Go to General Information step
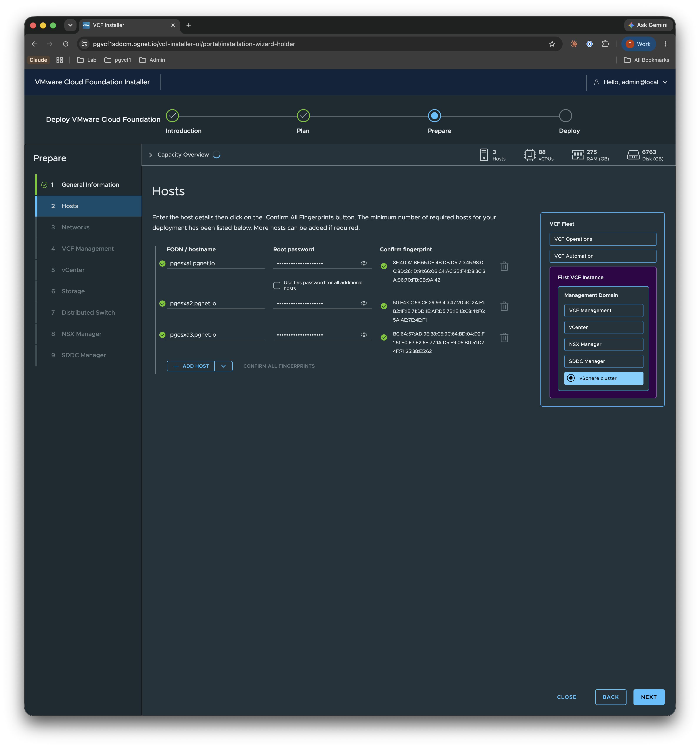This screenshot has width=700, height=748. (89, 185)
